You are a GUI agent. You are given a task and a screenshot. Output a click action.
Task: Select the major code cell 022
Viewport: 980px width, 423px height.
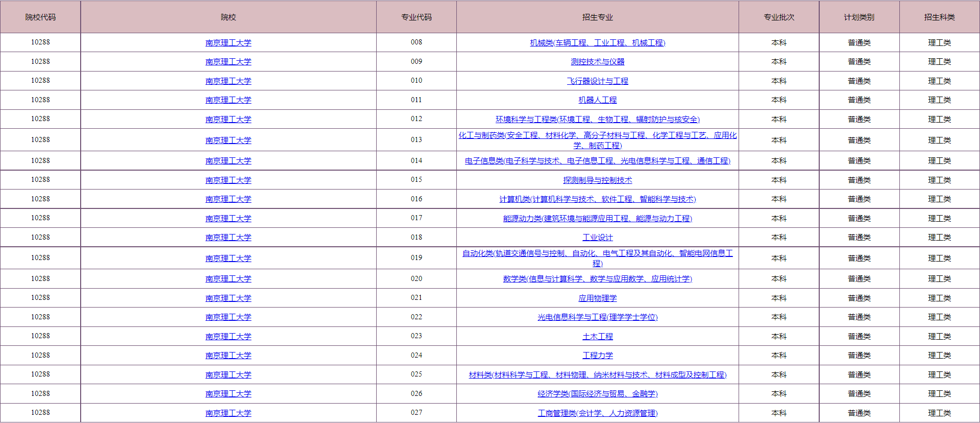pyautogui.click(x=416, y=317)
